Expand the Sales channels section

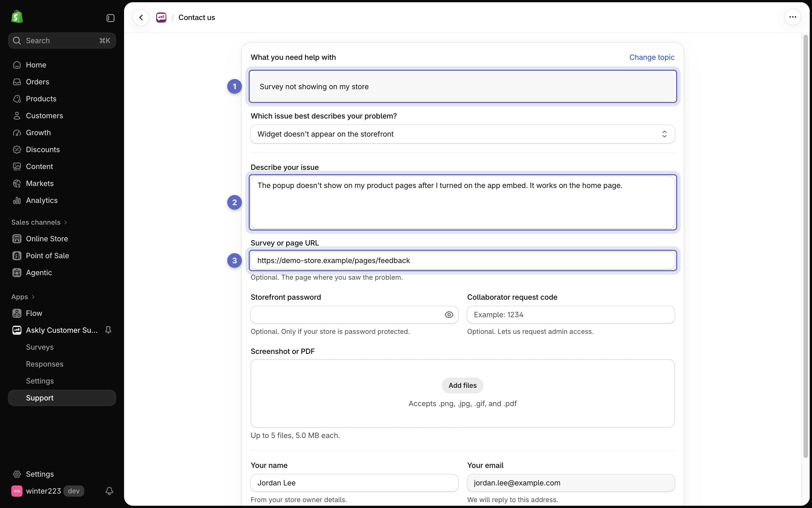pos(39,222)
